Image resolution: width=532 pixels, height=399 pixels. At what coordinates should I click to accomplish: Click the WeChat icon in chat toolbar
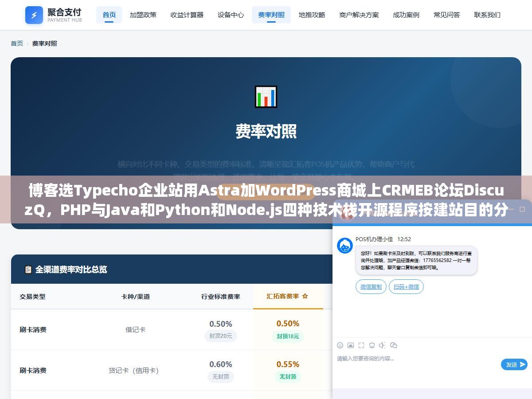pyautogui.click(x=393, y=345)
